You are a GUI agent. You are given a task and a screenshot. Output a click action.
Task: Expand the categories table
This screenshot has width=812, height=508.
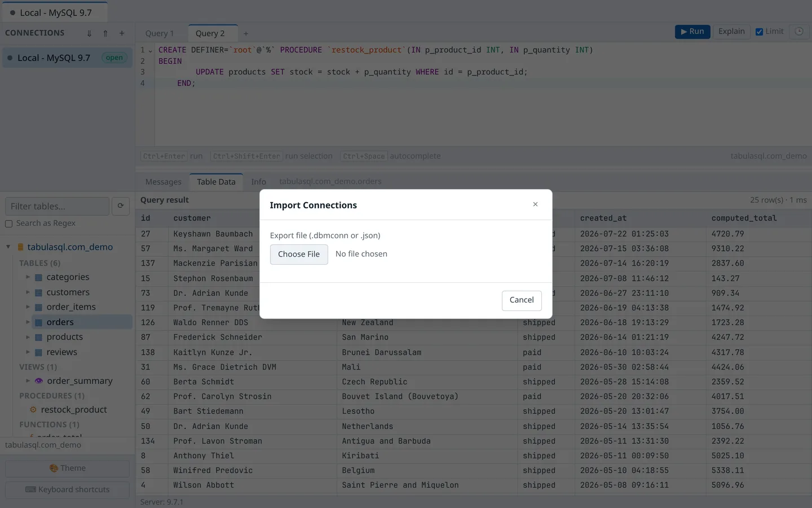28,277
